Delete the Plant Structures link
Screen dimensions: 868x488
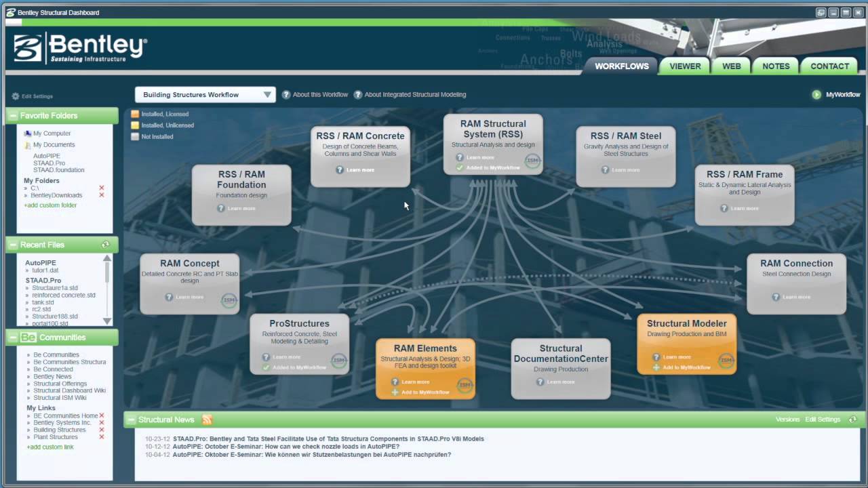102,437
